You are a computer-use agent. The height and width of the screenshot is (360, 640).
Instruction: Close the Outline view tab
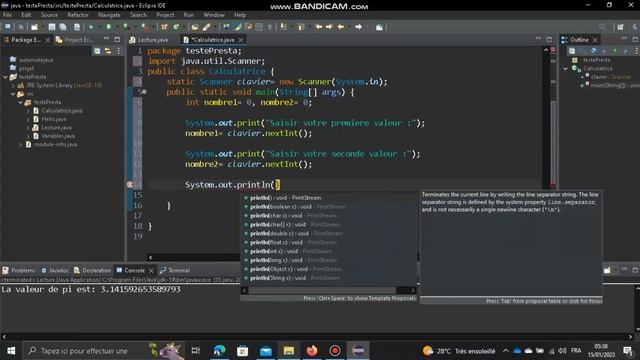click(595, 40)
